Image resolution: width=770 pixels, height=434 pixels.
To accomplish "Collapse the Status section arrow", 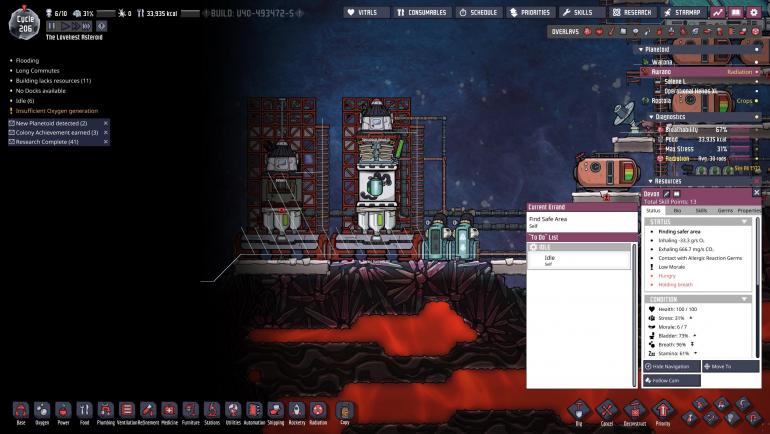I will (x=744, y=222).
